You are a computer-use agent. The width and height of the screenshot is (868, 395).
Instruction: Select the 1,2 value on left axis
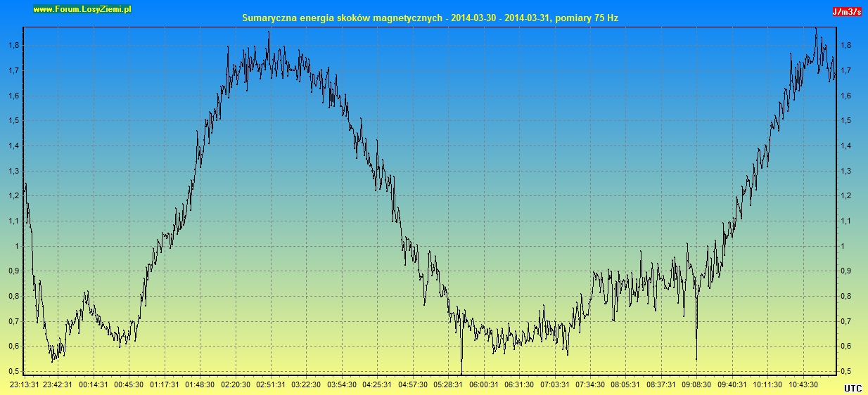click(13, 195)
